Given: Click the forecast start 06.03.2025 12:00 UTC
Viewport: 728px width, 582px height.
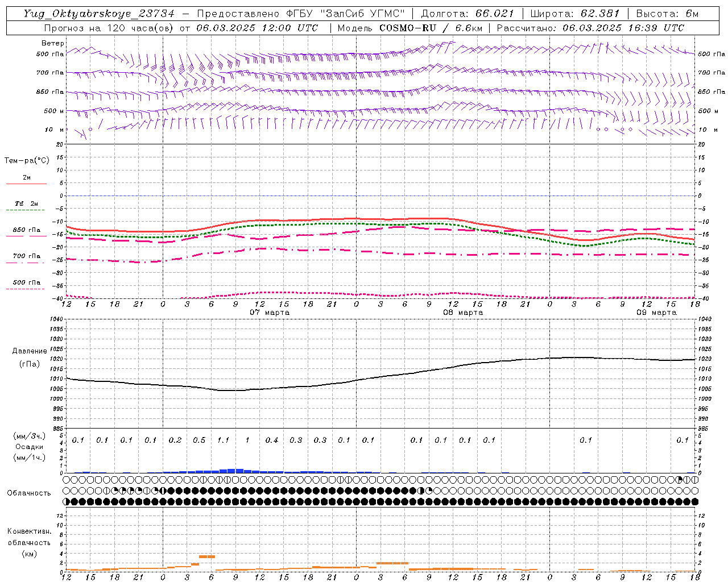Looking at the screenshot, I should click(257, 28).
